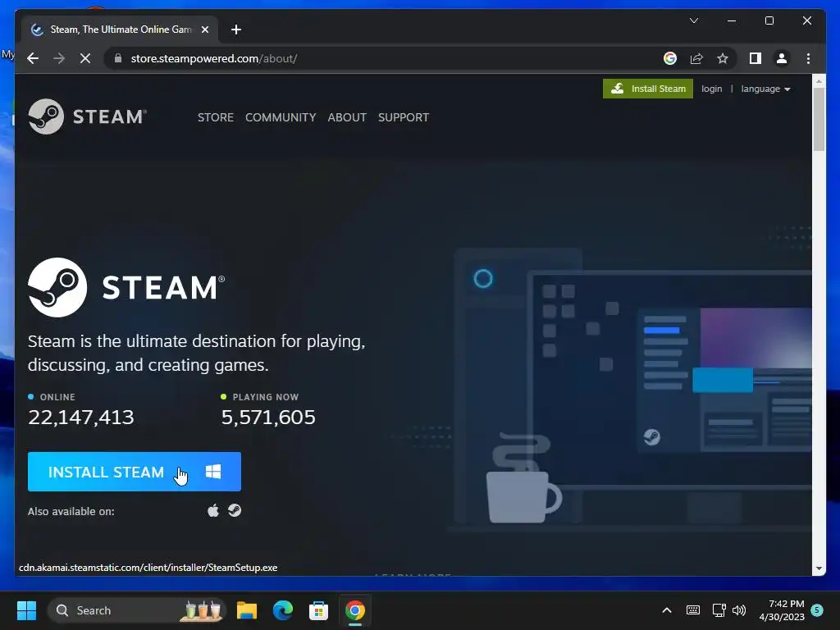Click the Steam tagline paragraph
This screenshot has height=630, width=840.
click(197, 353)
